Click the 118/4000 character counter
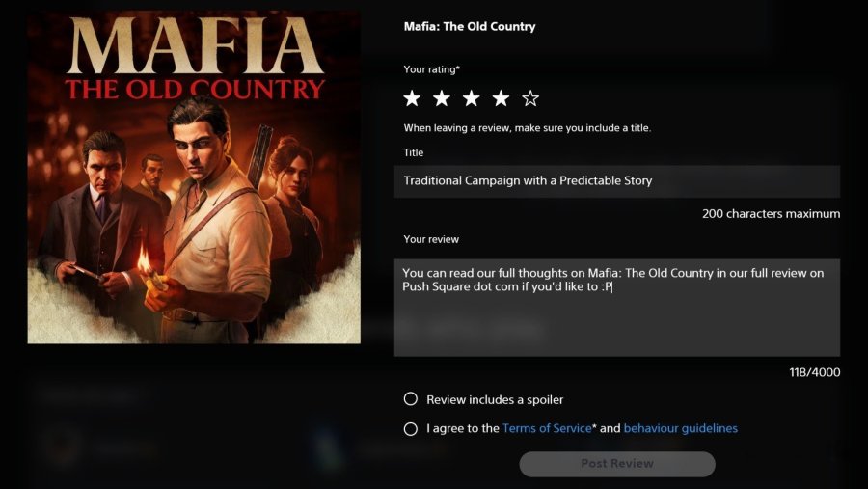 [x=814, y=372]
